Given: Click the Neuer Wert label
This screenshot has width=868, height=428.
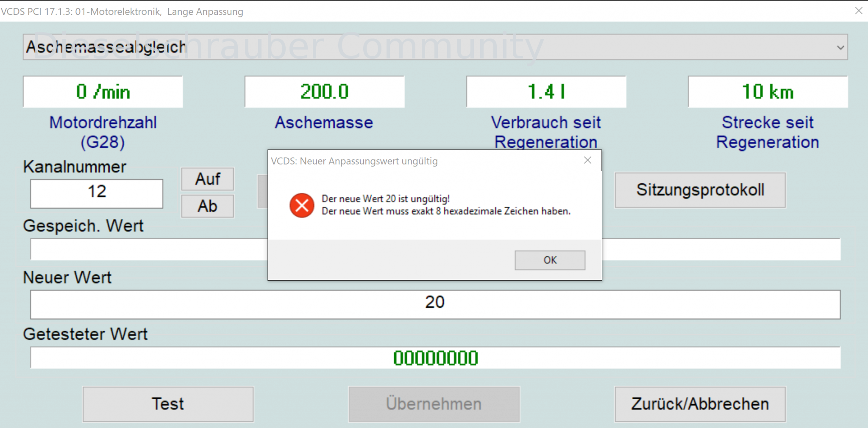Looking at the screenshot, I should [67, 278].
